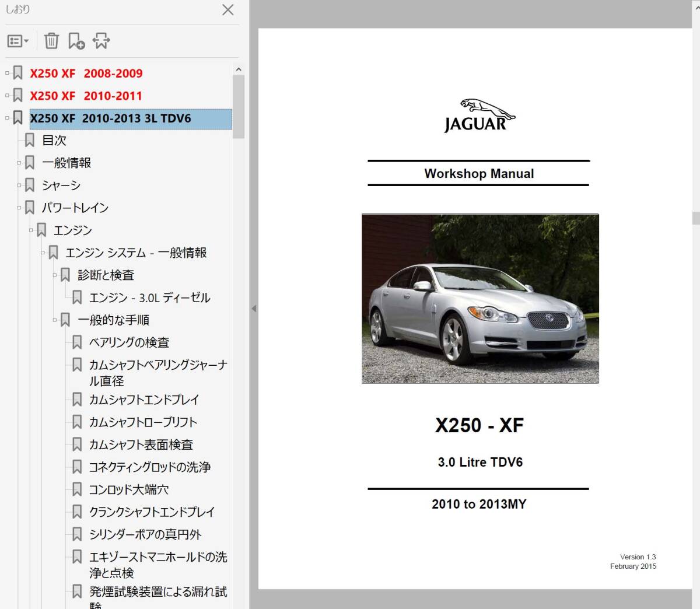Click the Version 1.3 text
This screenshot has height=609, width=700.
[x=638, y=557]
